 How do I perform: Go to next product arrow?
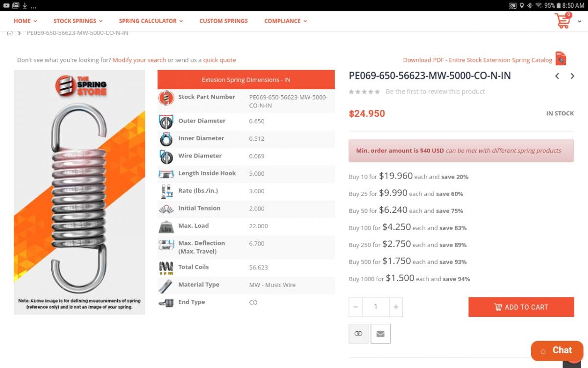[x=572, y=76]
